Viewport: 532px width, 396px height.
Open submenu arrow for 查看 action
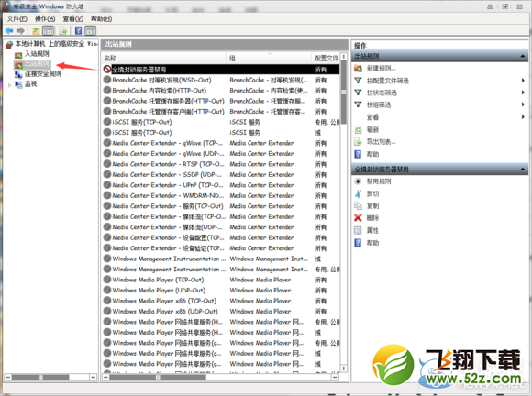coord(523,117)
